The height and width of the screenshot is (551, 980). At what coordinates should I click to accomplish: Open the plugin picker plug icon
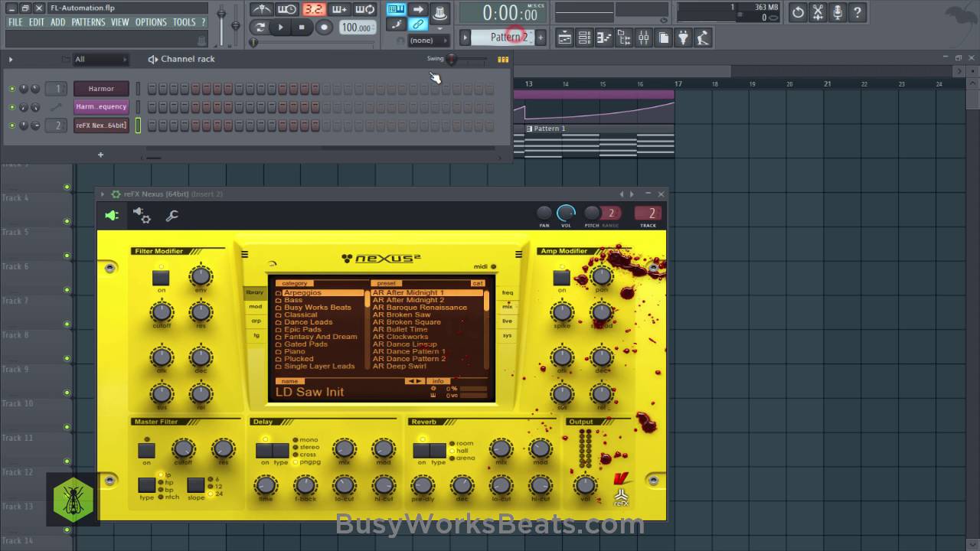pyautogui.click(x=683, y=37)
